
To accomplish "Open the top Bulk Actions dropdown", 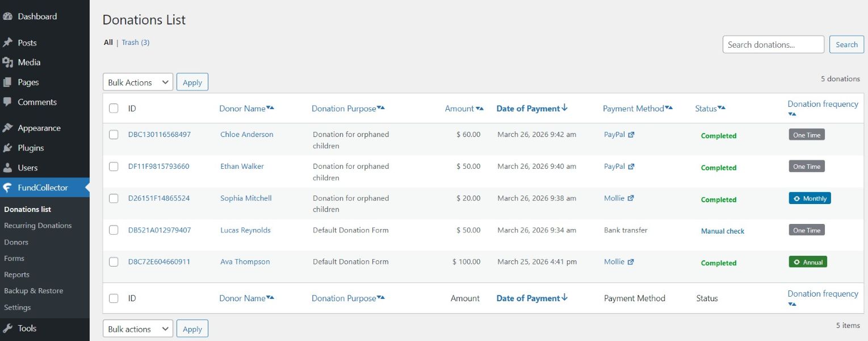I will coord(137,82).
